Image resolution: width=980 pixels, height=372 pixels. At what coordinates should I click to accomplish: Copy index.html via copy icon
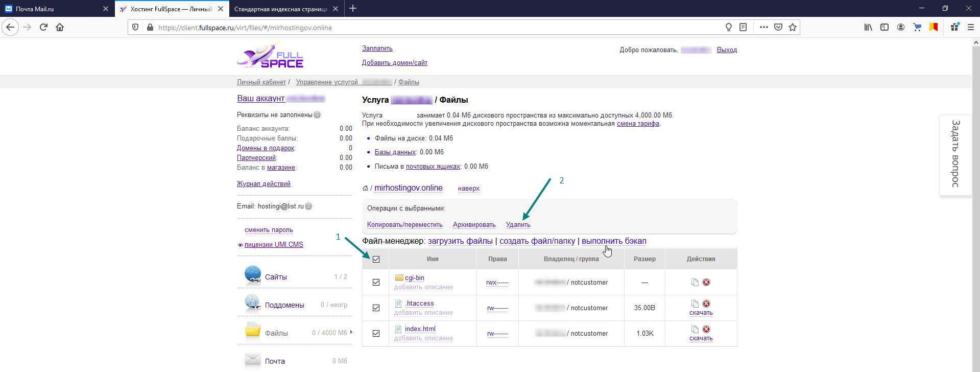click(695, 329)
